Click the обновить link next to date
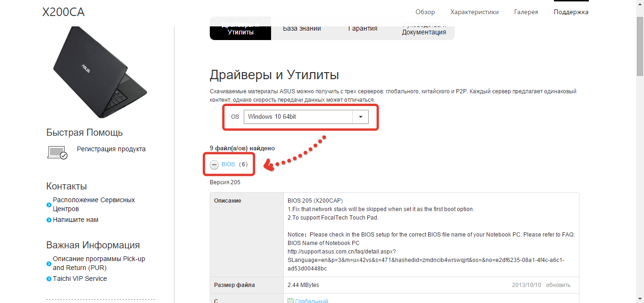The height and width of the screenshot is (303, 644). pos(558,285)
